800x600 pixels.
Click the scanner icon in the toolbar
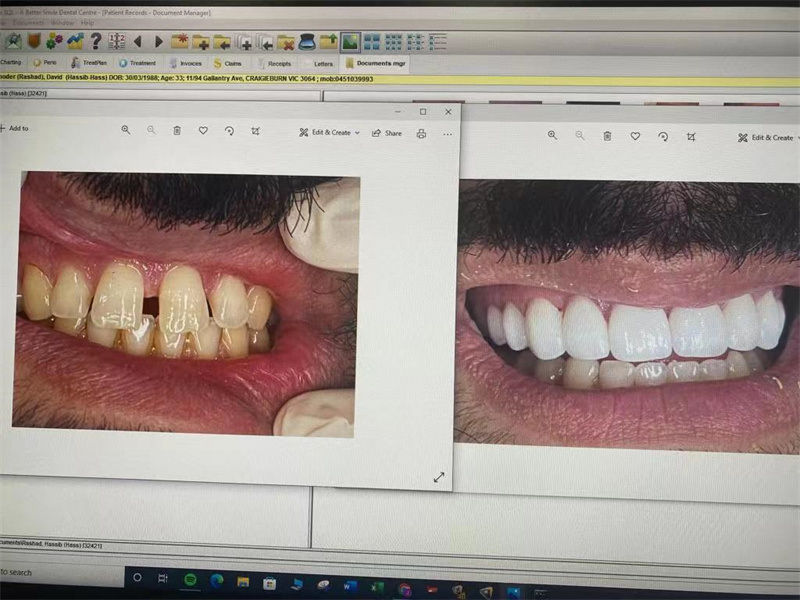(306, 42)
